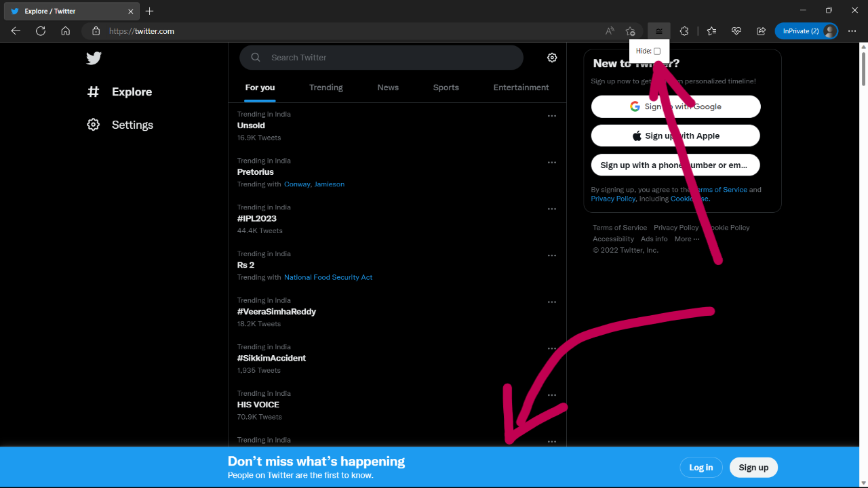Click the browser Home icon

[x=64, y=30]
